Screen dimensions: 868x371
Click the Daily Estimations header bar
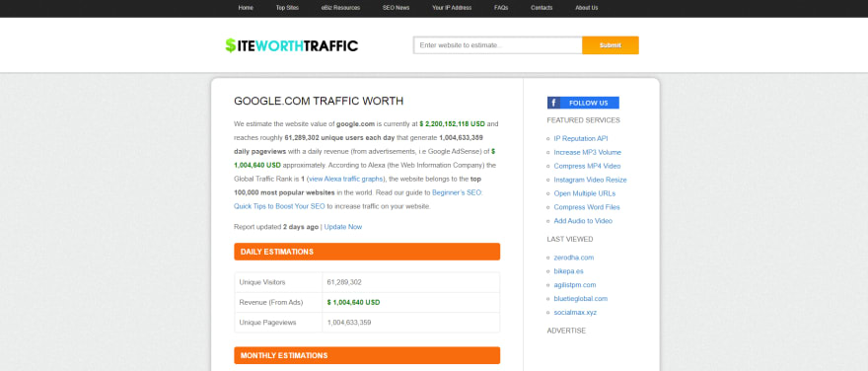click(367, 252)
